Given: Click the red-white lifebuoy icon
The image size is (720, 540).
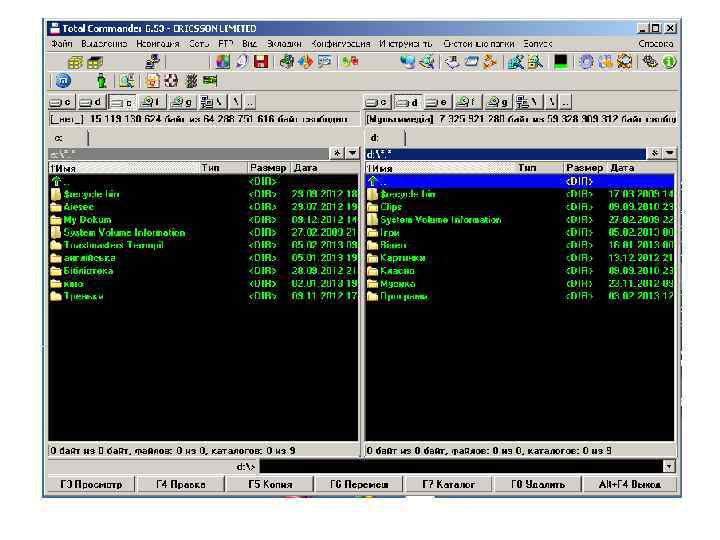Looking at the screenshot, I should (171, 81).
